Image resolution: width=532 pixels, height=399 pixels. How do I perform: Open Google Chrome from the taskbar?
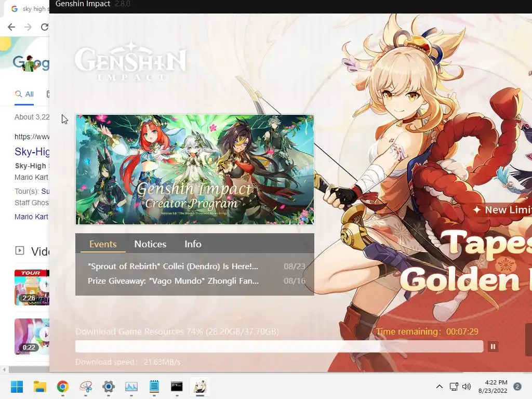tap(63, 387)
